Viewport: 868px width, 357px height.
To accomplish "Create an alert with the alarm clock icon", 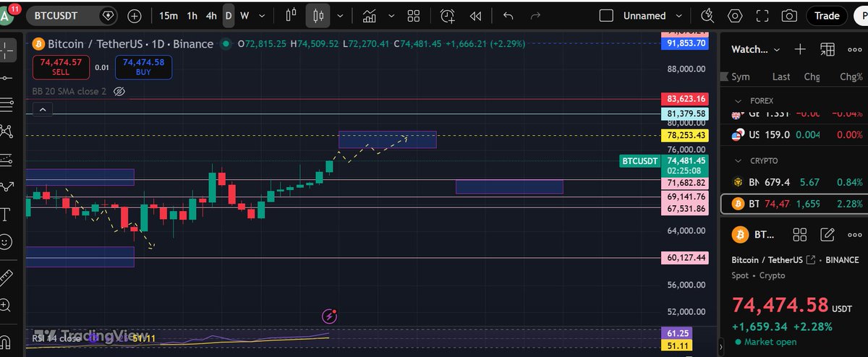I will (x=448, y=15).
